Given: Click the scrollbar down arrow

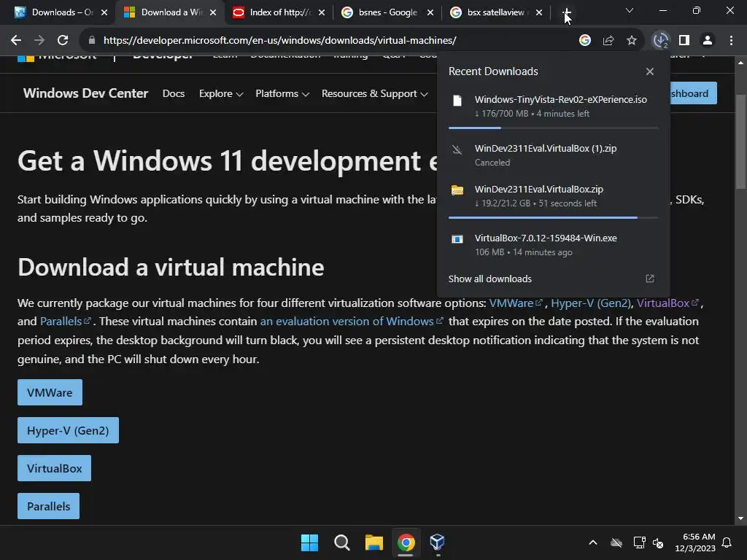Looking at the screenshot, I should coord(740,518).
